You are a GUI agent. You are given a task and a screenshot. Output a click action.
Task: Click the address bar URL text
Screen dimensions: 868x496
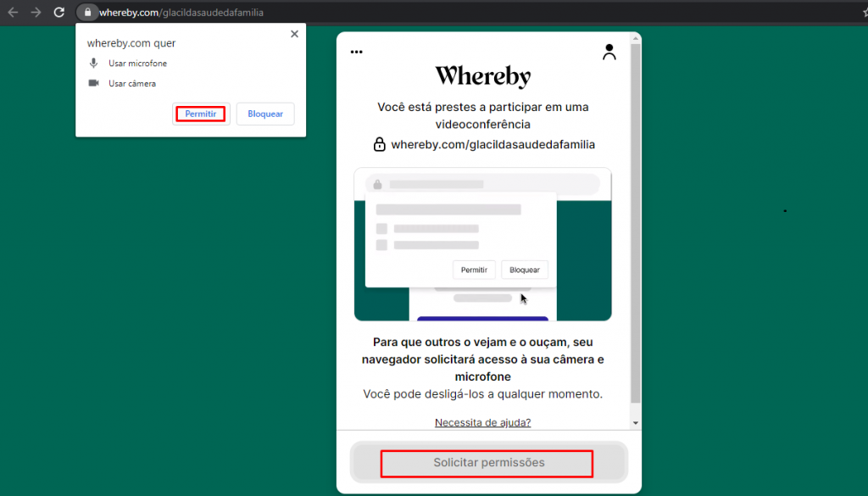tap(181, 12)
